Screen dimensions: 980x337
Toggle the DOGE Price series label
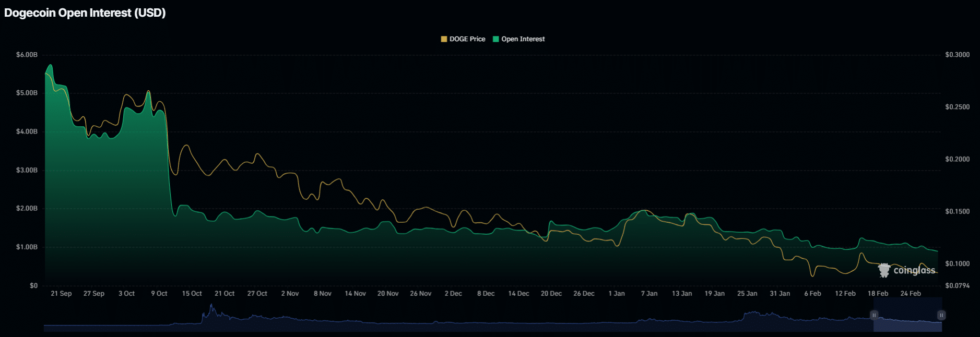coord(467,39)
